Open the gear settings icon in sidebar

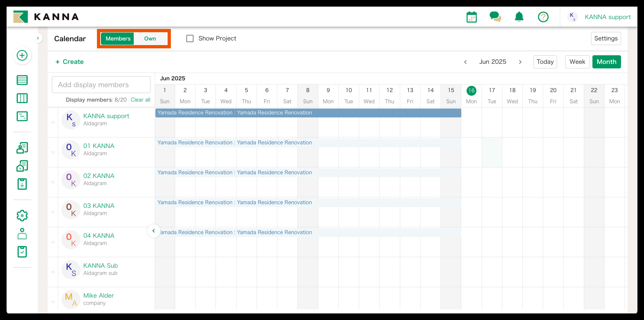(x=22, y=215)
